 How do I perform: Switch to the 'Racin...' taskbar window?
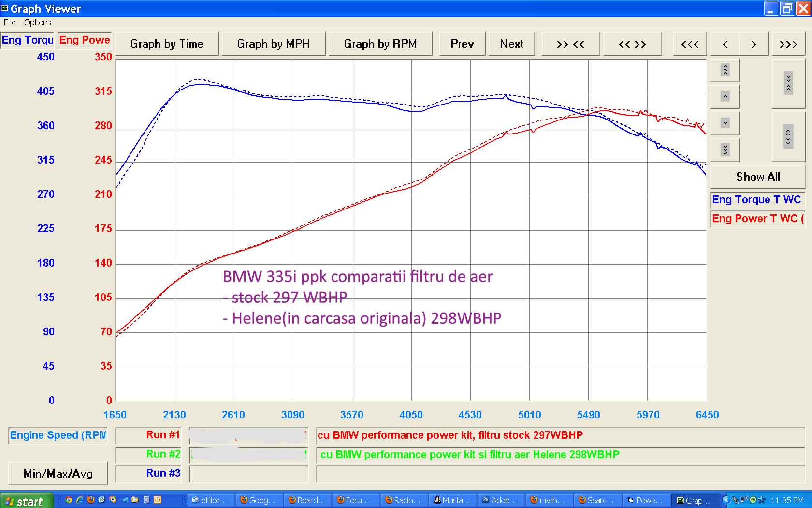pos(404,500)
